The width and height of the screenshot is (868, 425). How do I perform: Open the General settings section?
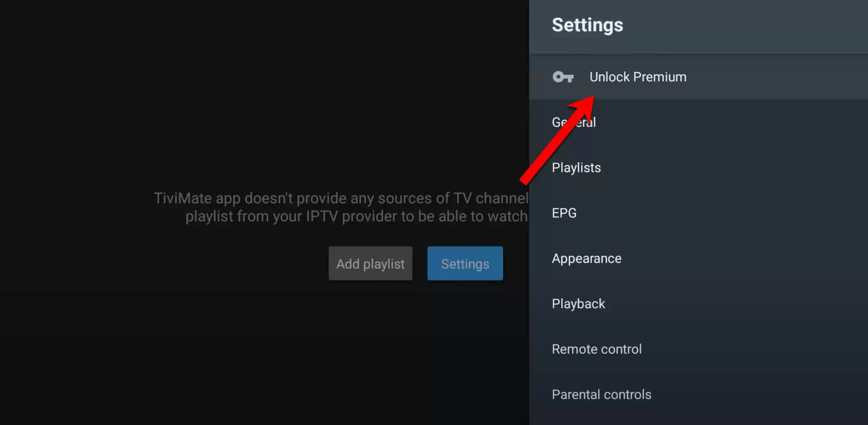coord(574,122)
